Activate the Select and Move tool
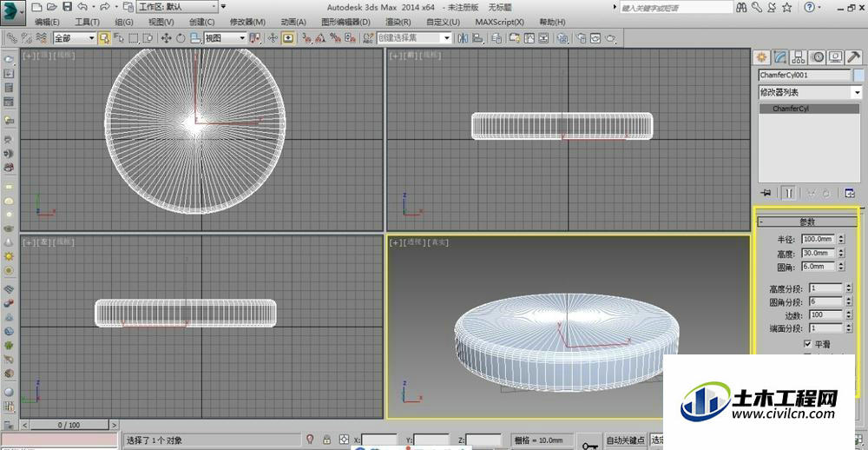The height and width of the screenshot is (450, 868). coord(166,38)
